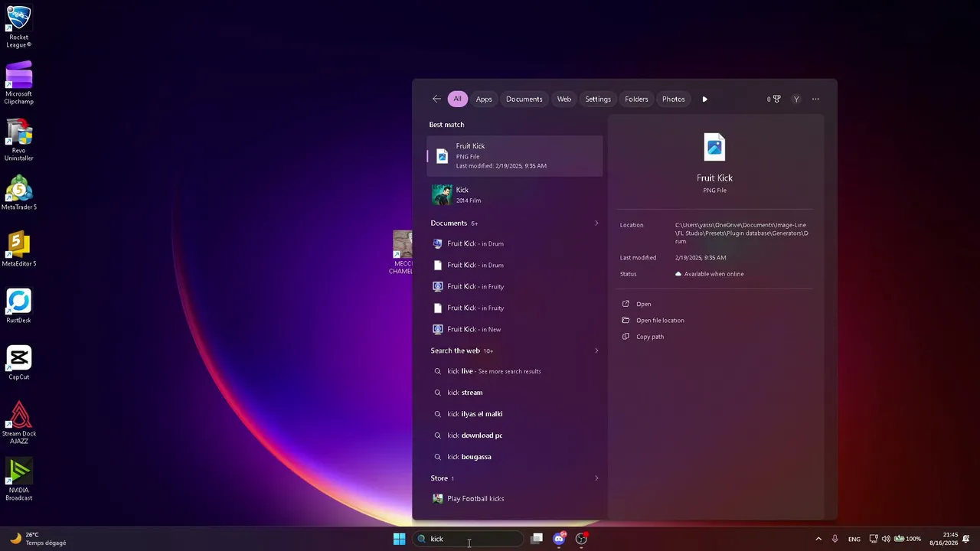Go back using the search panel arrow
The height and width of the screenshot is (551, 980).
click(436, 99)
